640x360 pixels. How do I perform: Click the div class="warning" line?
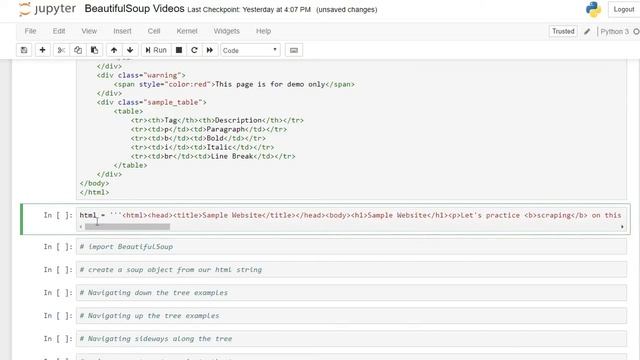pyautogui.click(x=141, y=75)
